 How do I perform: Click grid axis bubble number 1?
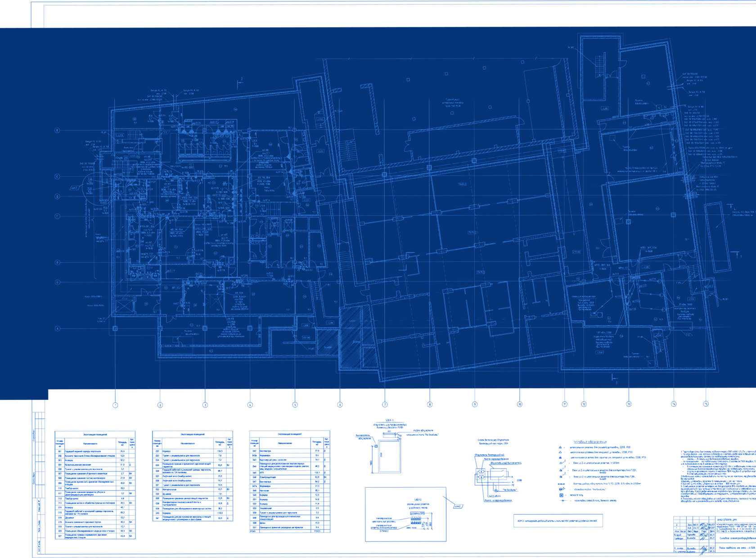(115, 405)
